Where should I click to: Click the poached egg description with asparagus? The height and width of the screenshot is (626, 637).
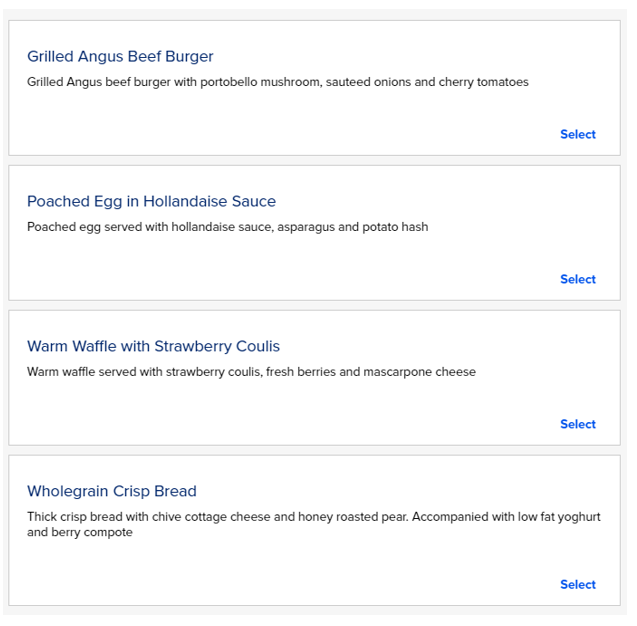pyautogui.click(x=227, y=227)
